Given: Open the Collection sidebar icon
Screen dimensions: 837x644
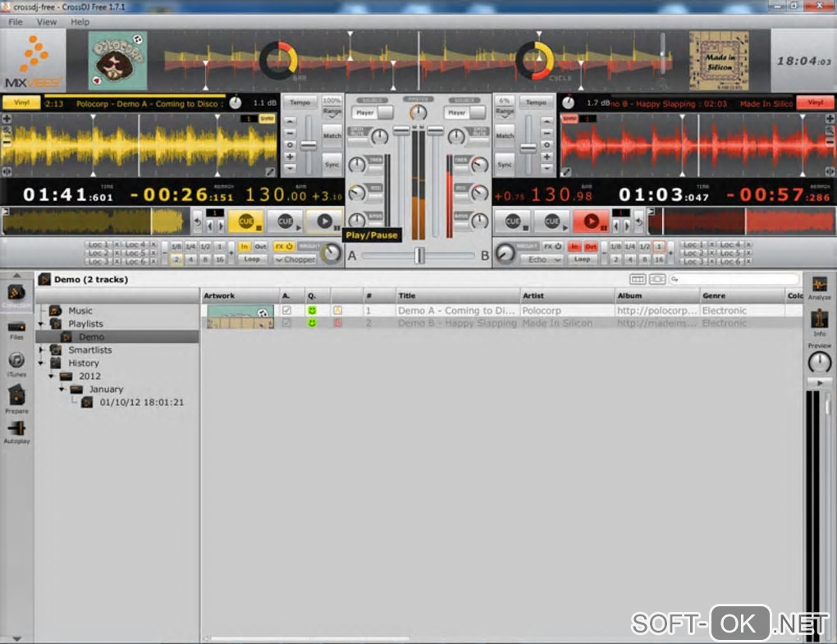Looking at the screenshot, I should 16,295.
